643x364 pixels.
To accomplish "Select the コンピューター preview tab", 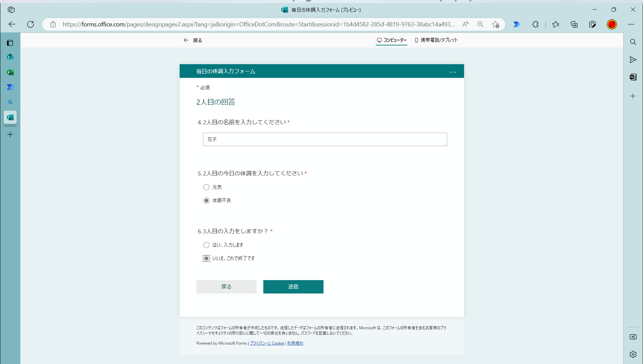I will 391,40.
